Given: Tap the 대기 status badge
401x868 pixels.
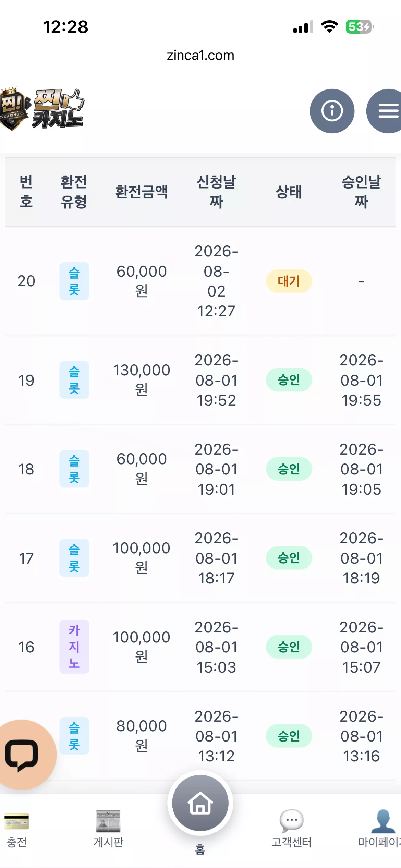Looking at the screenshot, I should 289,281.
